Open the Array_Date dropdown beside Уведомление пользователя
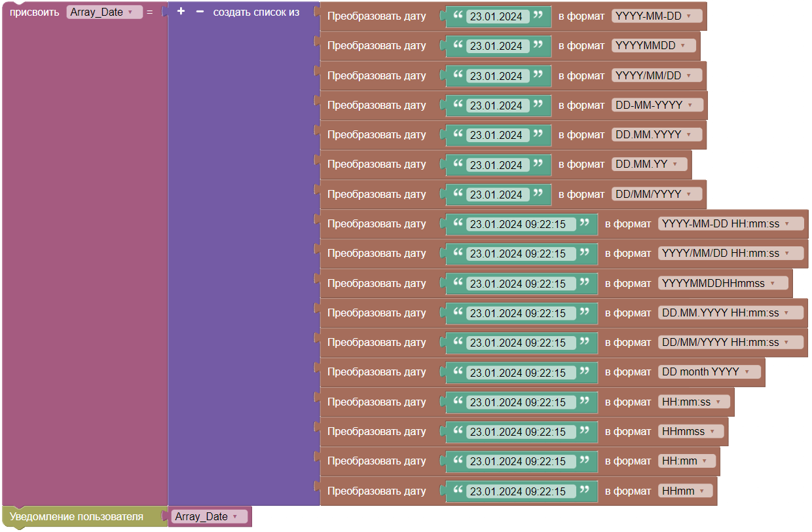812x532 pixels. [x=210, y=517]
